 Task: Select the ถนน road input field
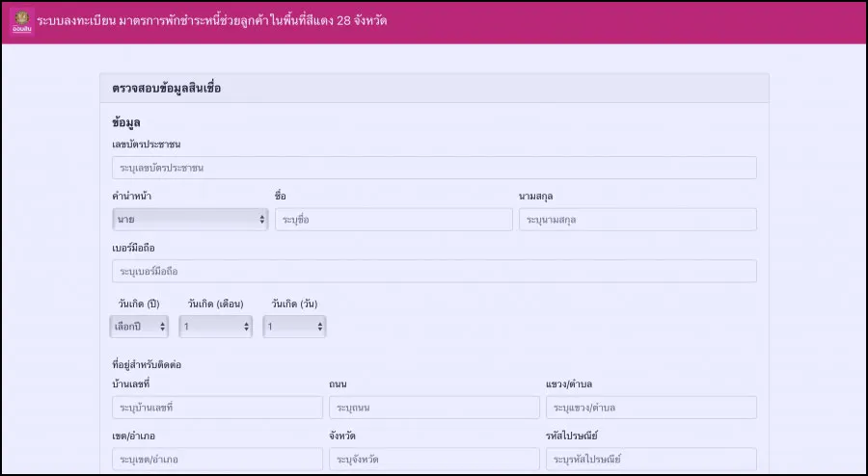click(x=434, y=408)
